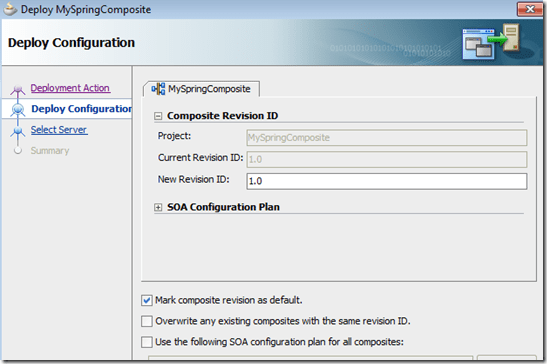Click the Deploy Configuration header title

pos(72,43)
